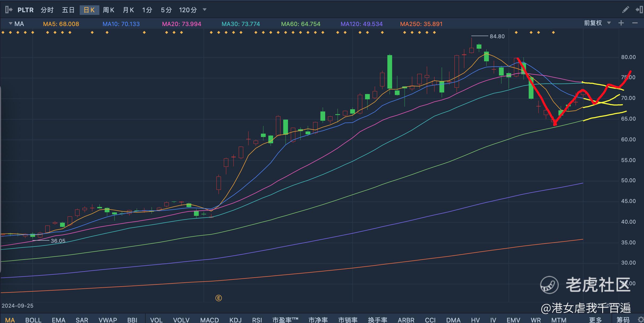Show the 市净率 indicator
Screen dimensions: 644x323
pos(318,320)
